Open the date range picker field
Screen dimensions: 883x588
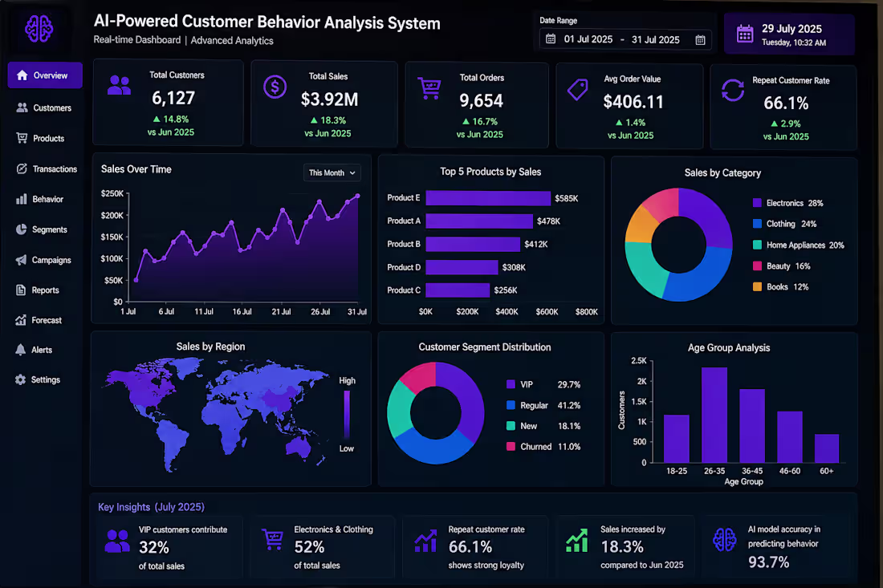coord(625,39)
